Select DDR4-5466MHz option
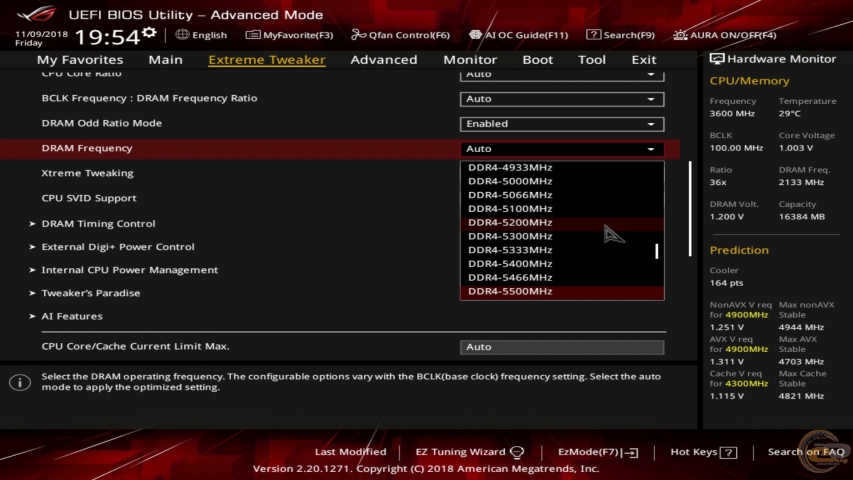The width and height of the screenshot is (853, 480). (x=562, y=278)
